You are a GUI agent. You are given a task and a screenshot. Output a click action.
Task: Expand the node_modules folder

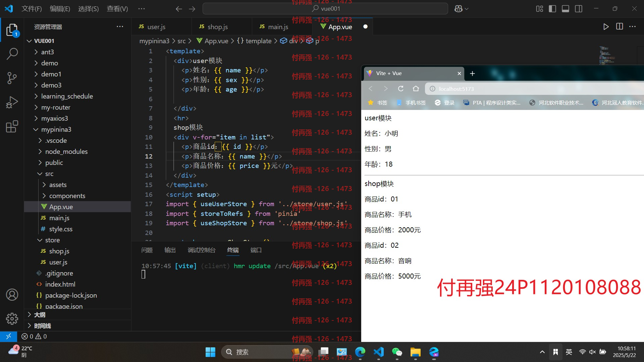(66, 152)
